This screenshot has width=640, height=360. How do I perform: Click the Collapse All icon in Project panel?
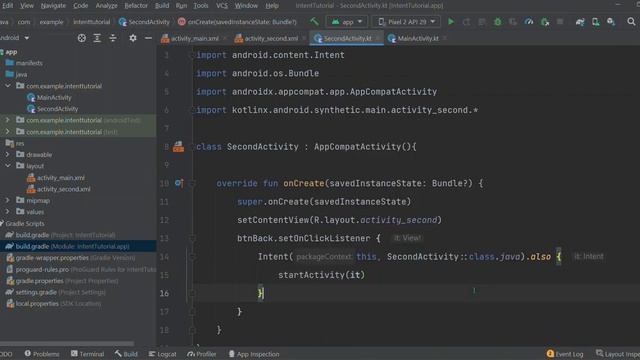point(113,38)
